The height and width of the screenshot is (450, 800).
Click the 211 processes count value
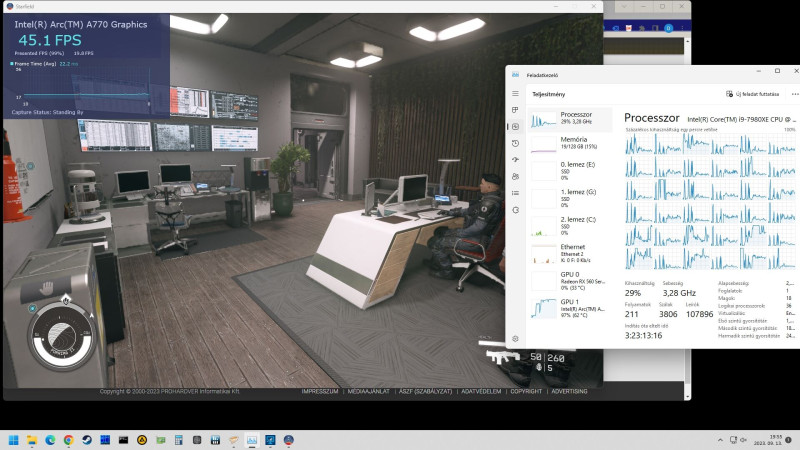click(632, 314)
